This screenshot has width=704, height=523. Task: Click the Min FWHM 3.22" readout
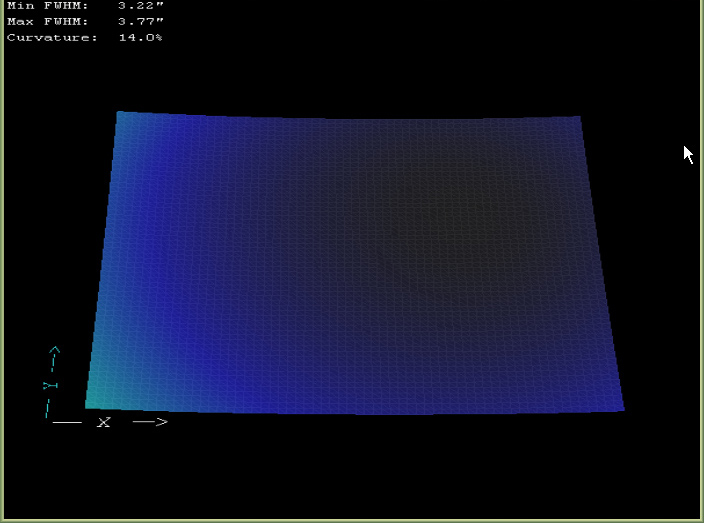pos(85,6)
